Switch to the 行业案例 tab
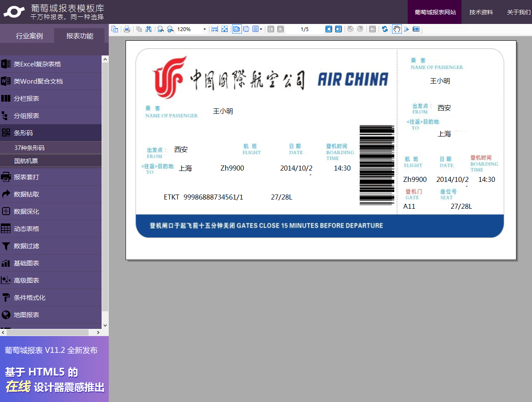The height and width of the screenshot is (402, 532). (x=29, y=36)
